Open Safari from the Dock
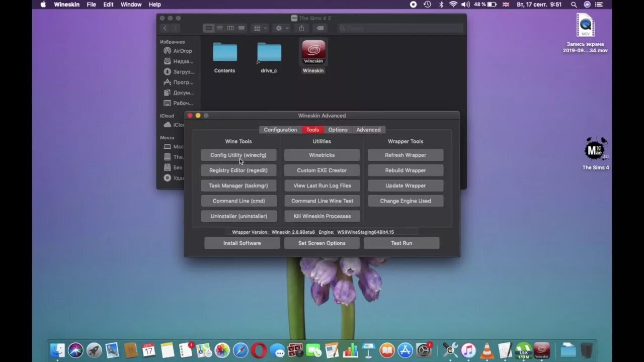 pyautogui.click(x=240, y=350)
